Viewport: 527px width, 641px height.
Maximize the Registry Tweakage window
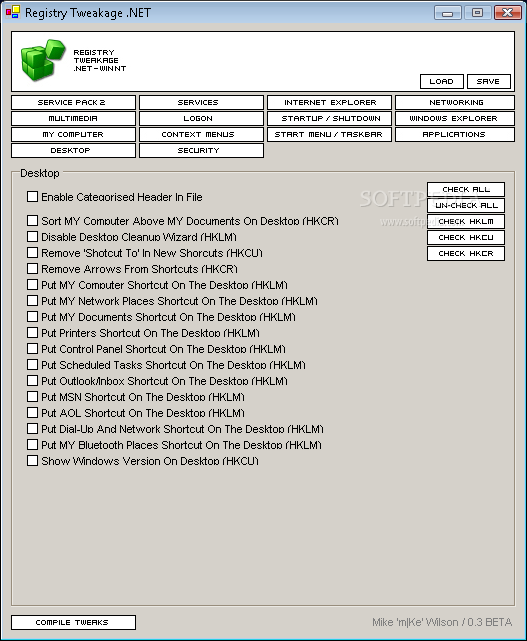(x=478, y=13)
